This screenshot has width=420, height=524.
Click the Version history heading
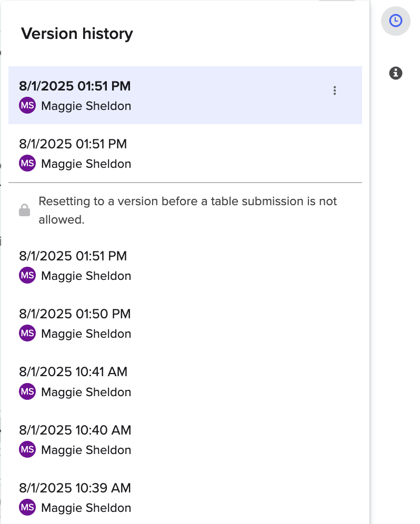pos(77,34)
